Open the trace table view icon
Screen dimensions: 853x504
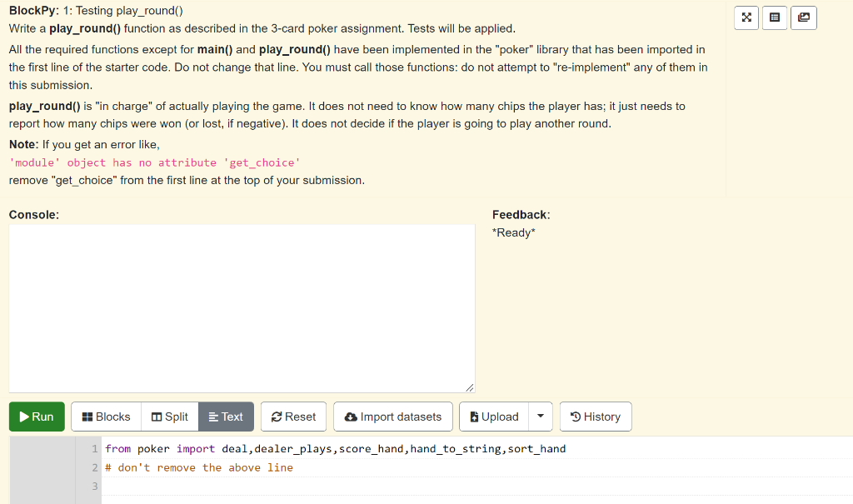[775, 17]
